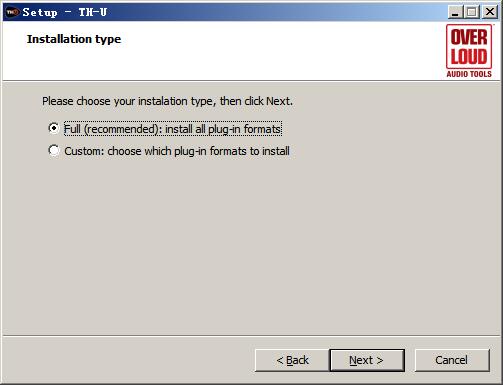The width and height of the screenshot is (503, 385).
Task: Click the 'install all plug-in formats' label
Action: pos(223,129)
